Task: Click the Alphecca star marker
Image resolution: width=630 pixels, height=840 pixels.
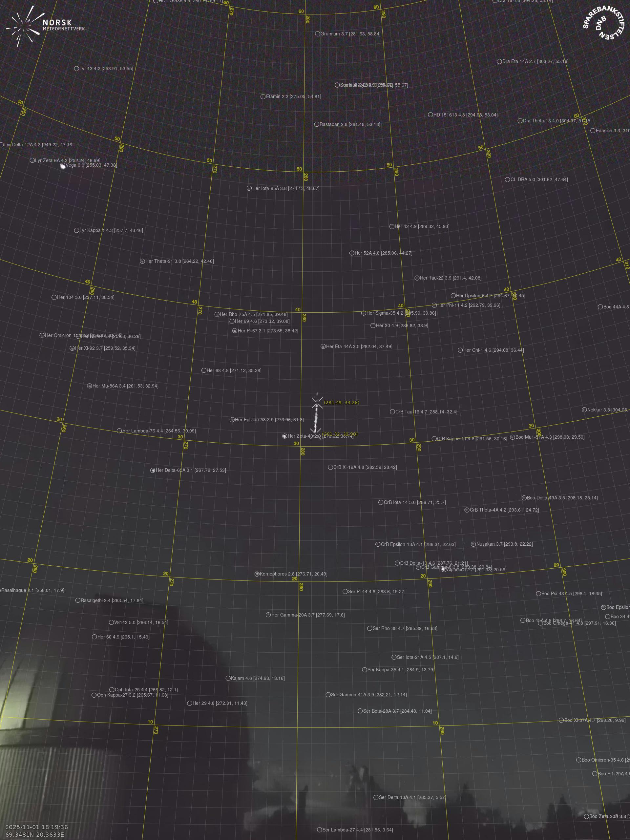Action: coord(444,570)
